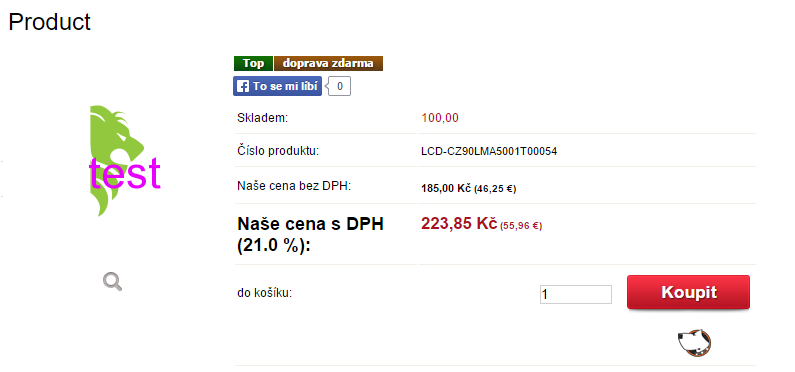795x372 pixels.
Task: Click the Číslo produktu label
Action: [278, 151]
